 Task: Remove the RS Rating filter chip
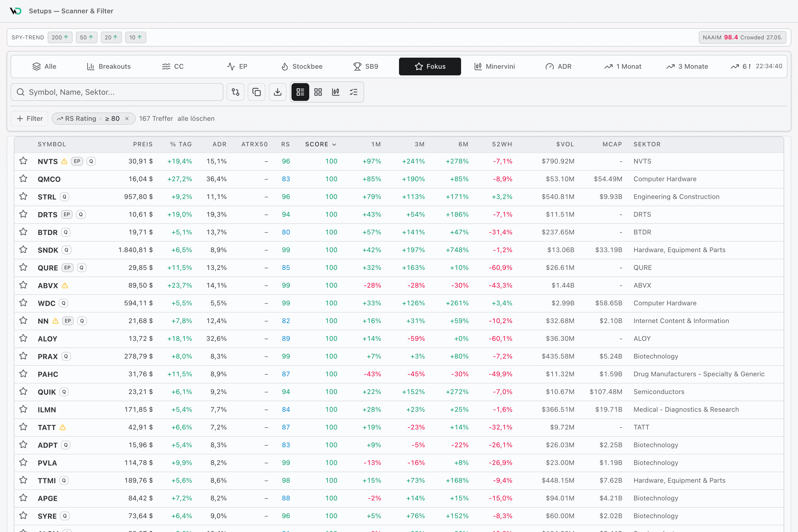pyautogui.click(x=127, y=118)
